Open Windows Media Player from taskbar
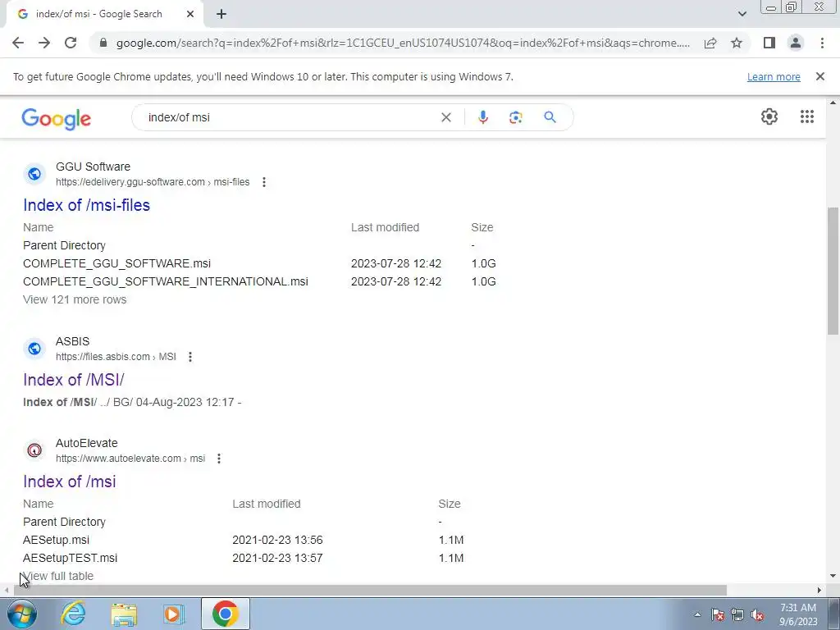 pyautogui.click(x=174, y=614)
